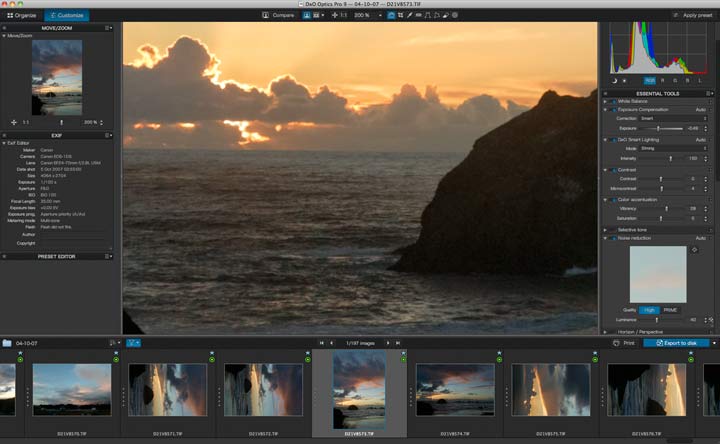This screenshot has height=444, width=720.
Task: Click the Author field in Exif Editor
Action: coord(74,234)
